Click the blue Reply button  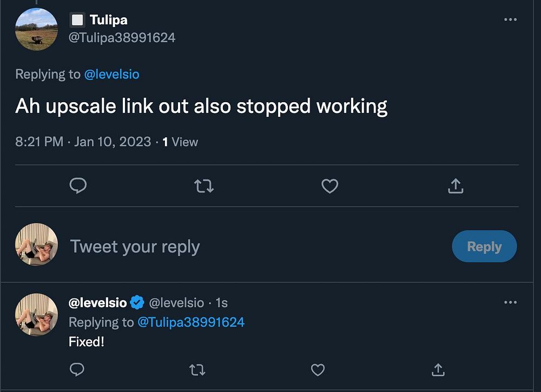pyautogui.click(x=484, y=247)
